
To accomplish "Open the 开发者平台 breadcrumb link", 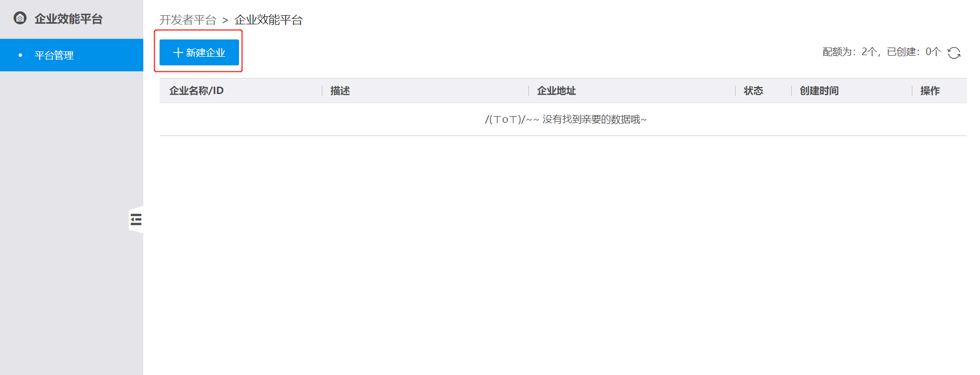I will pyautogui.click(x=188, y=20).
